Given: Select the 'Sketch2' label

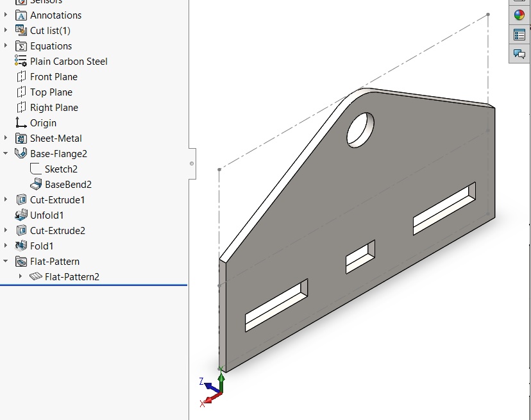Looking at the screenshot, I should click(x=62, y=169).
